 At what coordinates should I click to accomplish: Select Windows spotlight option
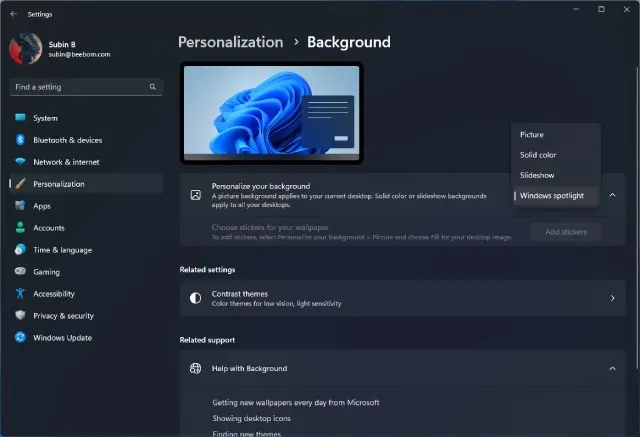(x=552, y=195)
